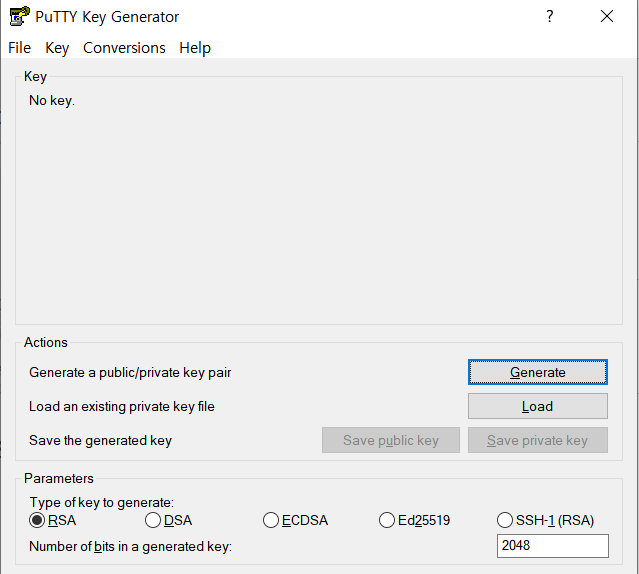
Task: Click the 'Generate a public/private key pair' label
Action: coord(130,372)
